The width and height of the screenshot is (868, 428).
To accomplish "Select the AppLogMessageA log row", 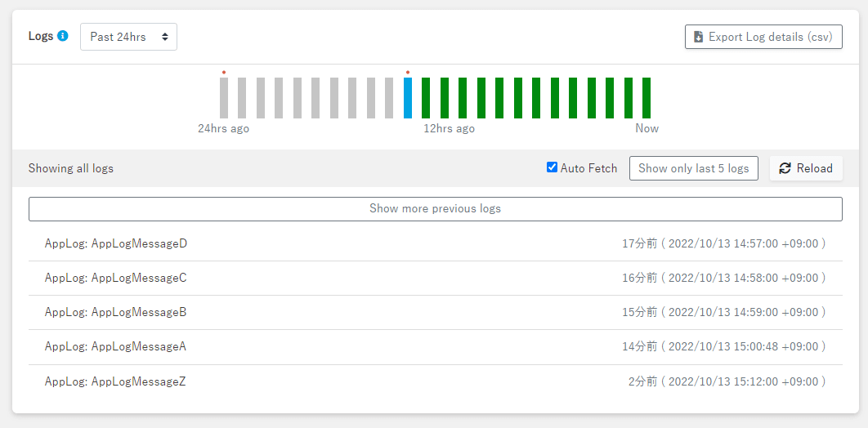I will click(116, 346).
